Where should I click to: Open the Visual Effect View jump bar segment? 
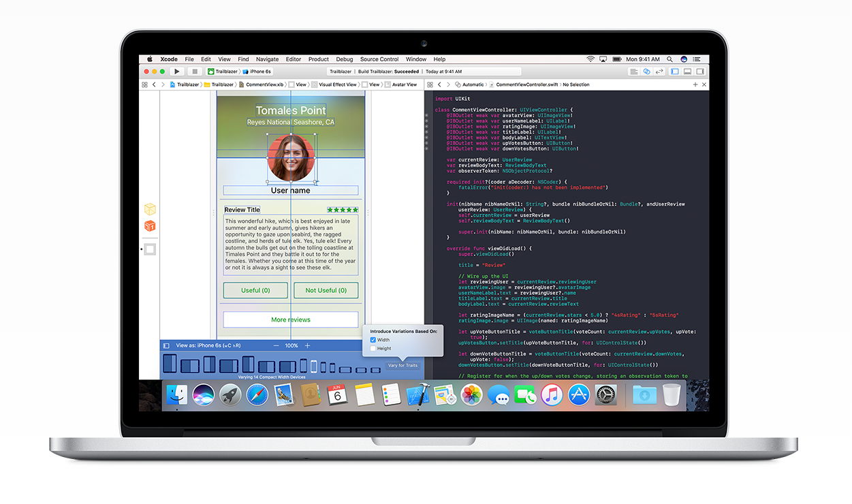pyautogui.click(x=334, y=84)
